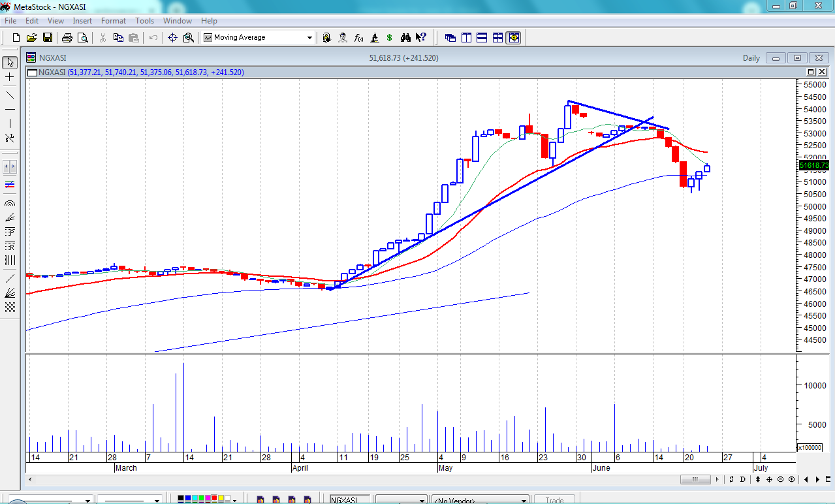Open the No Vendor dropdown
This screenshot has width=835, height=504.
524,501
